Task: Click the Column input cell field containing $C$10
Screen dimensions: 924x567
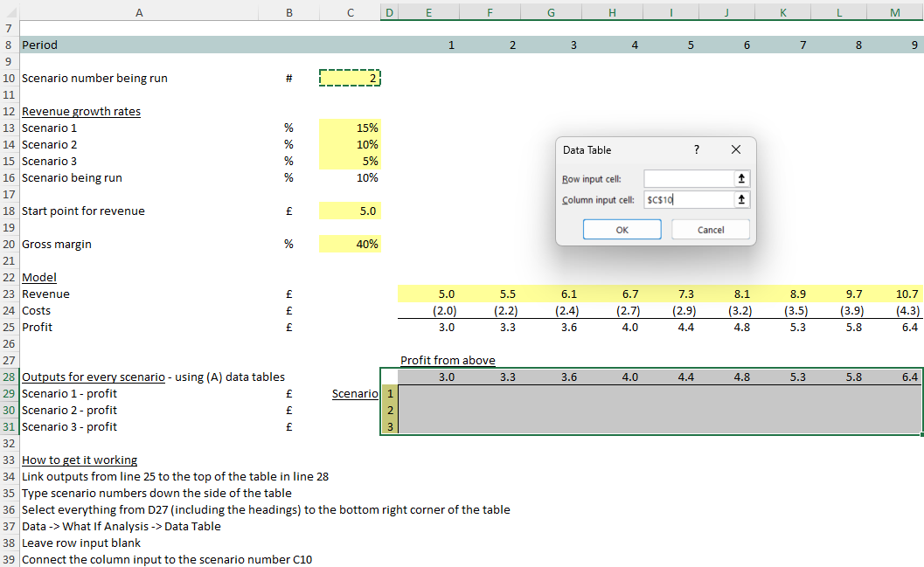Action: (x=688, y=200)
